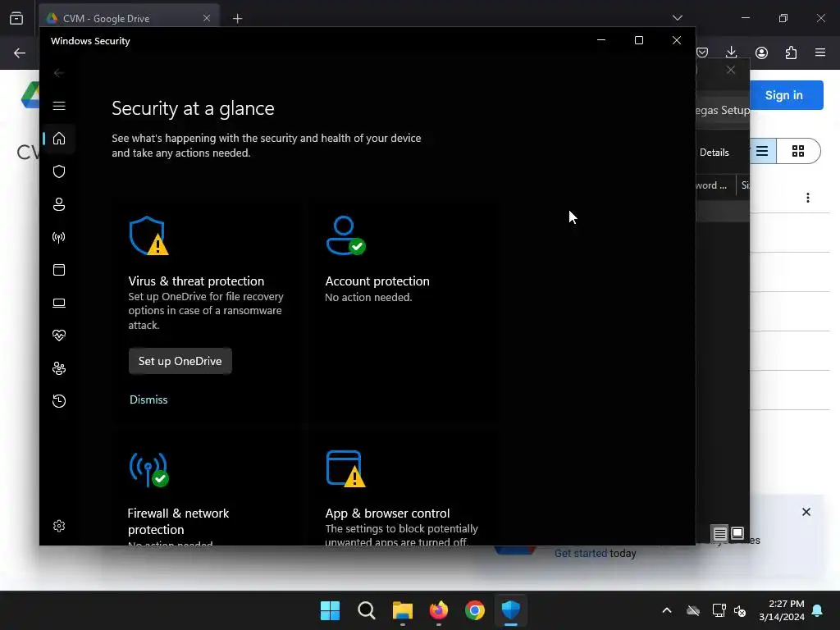Click the OneDrive cloud tray icon
The image size is (840, 630).
(x=693, y=610)
